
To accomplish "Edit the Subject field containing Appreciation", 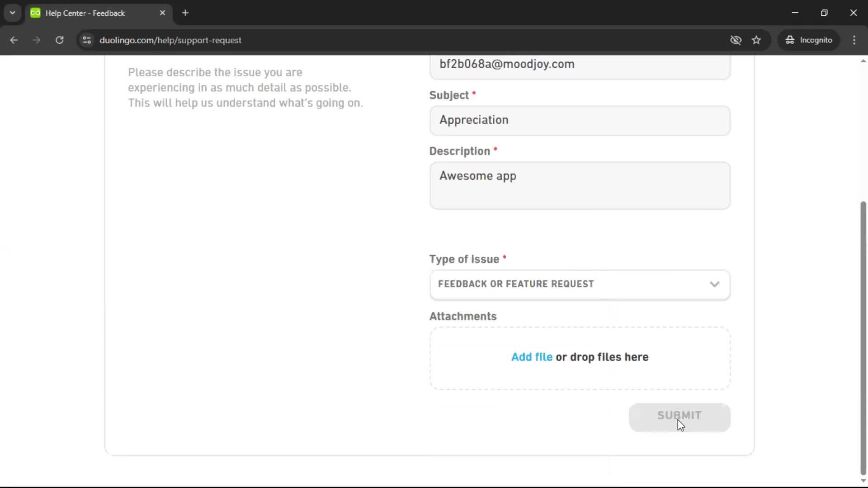I will [x=580, y=120].
